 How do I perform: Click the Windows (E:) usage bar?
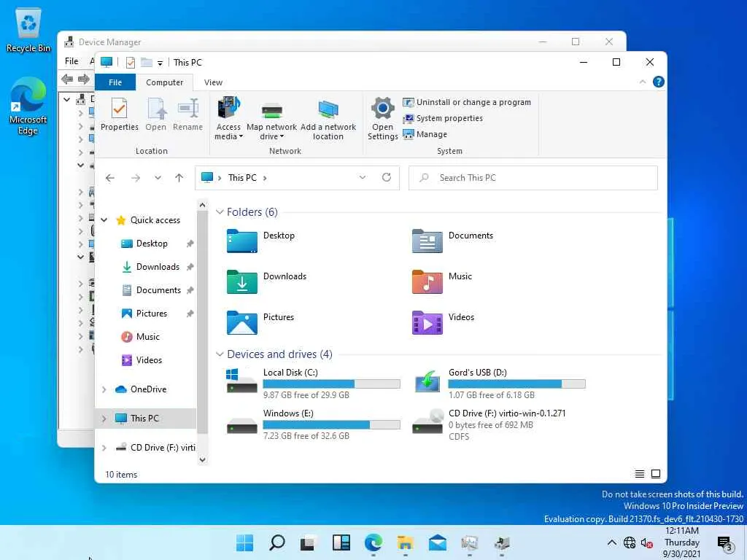click(332, 425)
